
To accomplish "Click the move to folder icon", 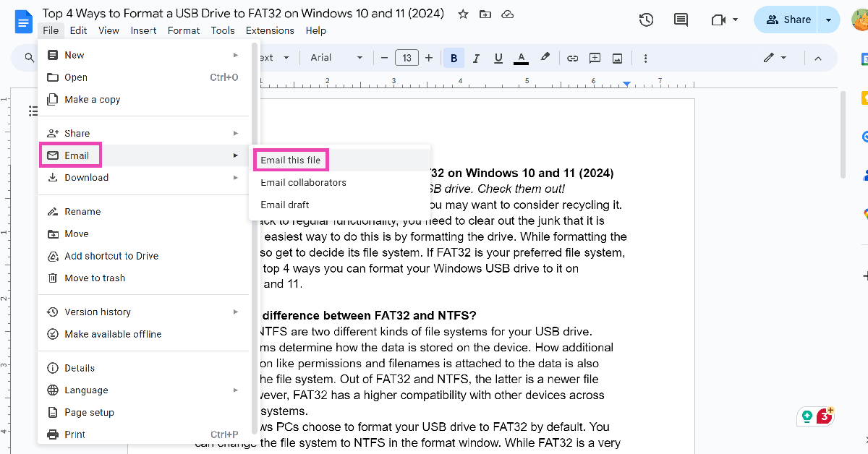I will [x=485, y=14].
